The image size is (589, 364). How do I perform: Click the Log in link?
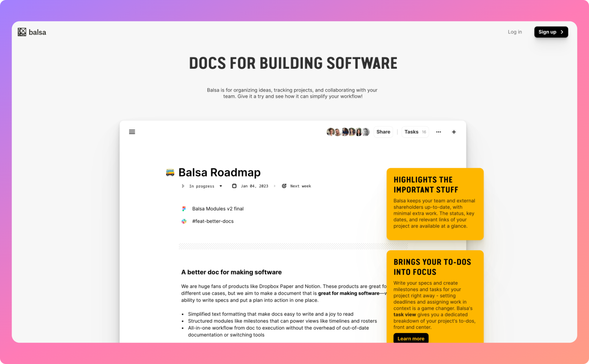coord(515,32)
